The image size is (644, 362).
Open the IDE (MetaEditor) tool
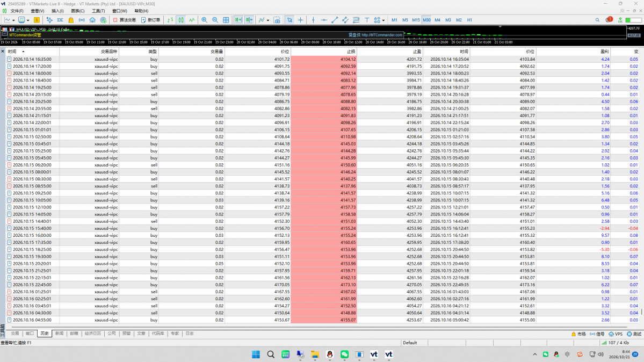pos(60,20)
